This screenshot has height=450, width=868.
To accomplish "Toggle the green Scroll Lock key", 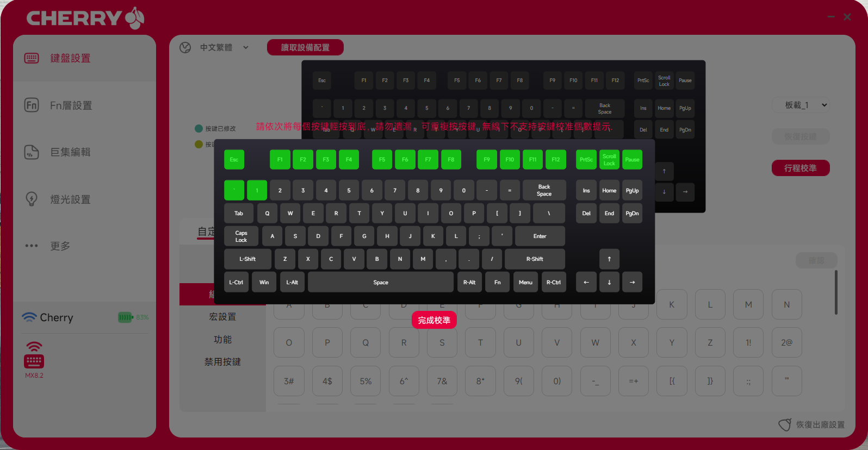I will coord(609,160).
